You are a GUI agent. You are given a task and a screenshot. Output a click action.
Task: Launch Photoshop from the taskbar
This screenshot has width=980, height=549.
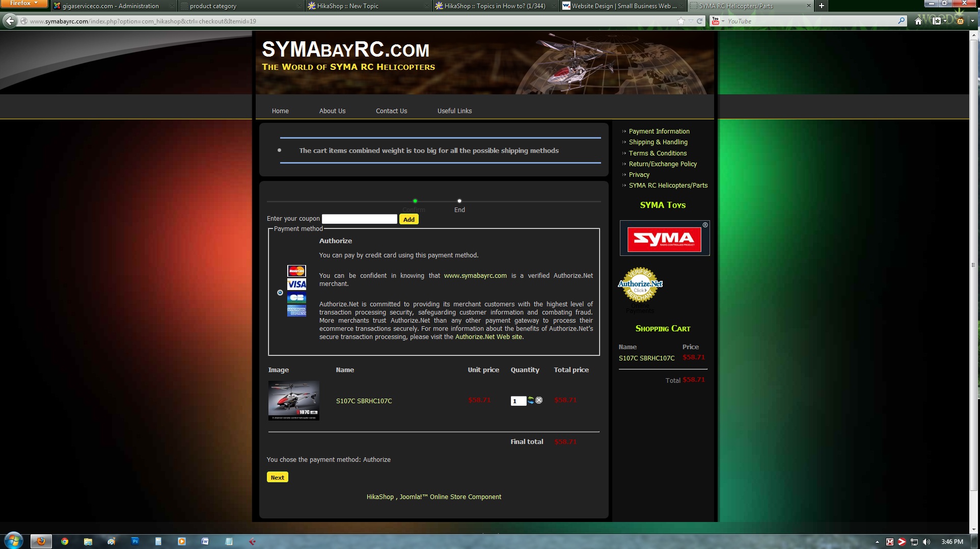pyautogui.click(x=135, y=541)
